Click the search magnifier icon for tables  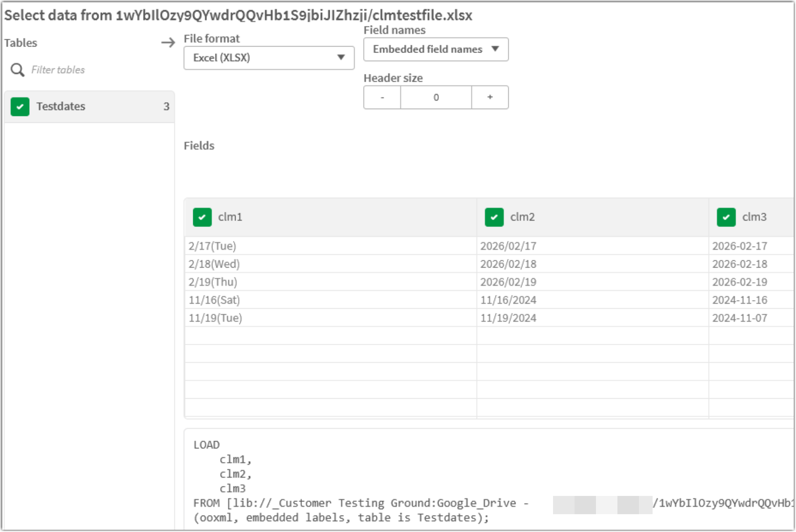(x=17, y=70)
